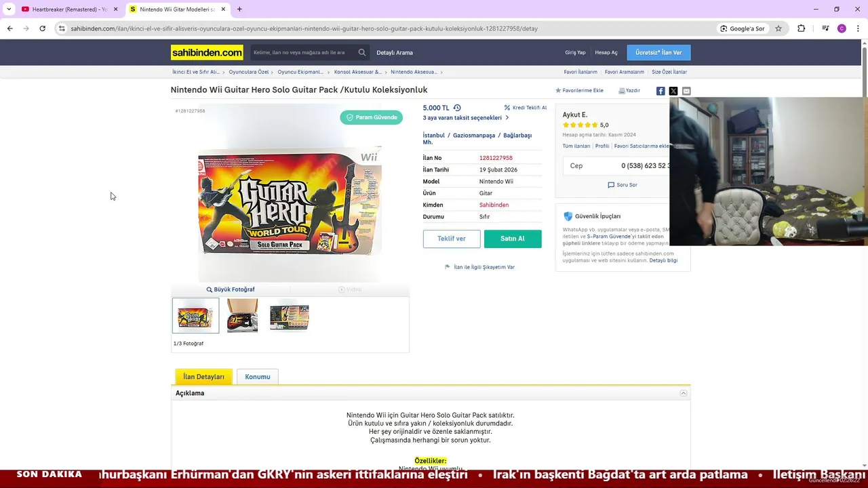Open Detaylı bilgi security link

663,260
